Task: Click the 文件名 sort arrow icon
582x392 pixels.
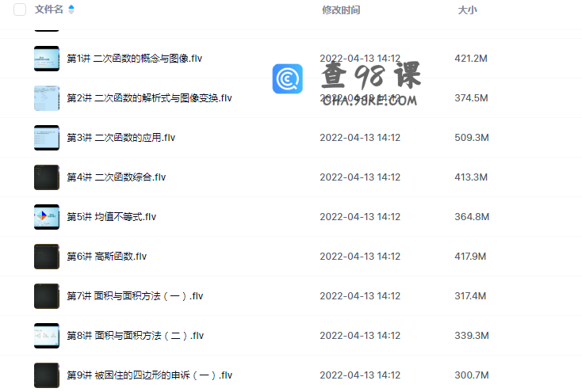Action: coord(71,10)
